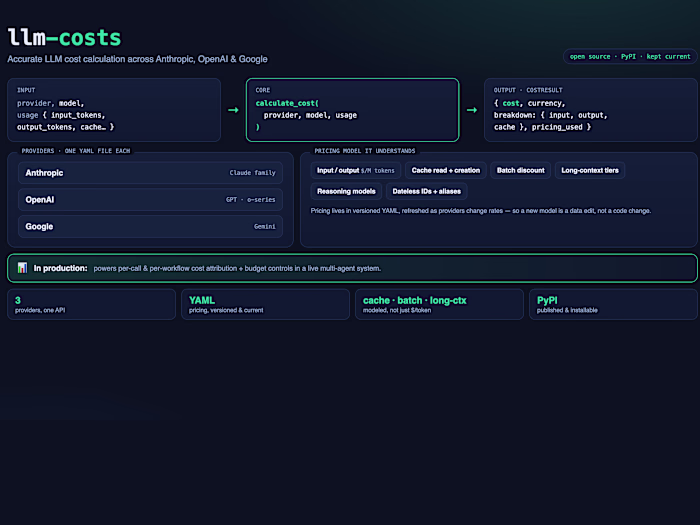Click the PyPI published & installable card

tap(613, 304)
